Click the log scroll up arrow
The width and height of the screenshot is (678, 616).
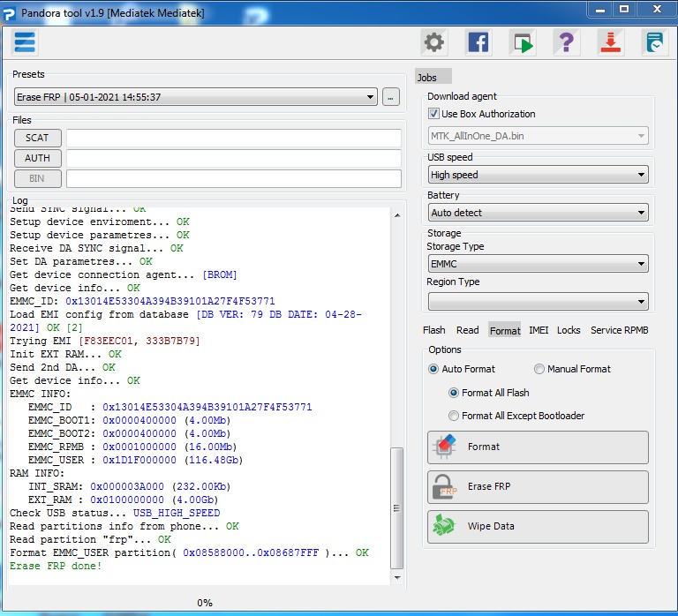tap(397, 215)
